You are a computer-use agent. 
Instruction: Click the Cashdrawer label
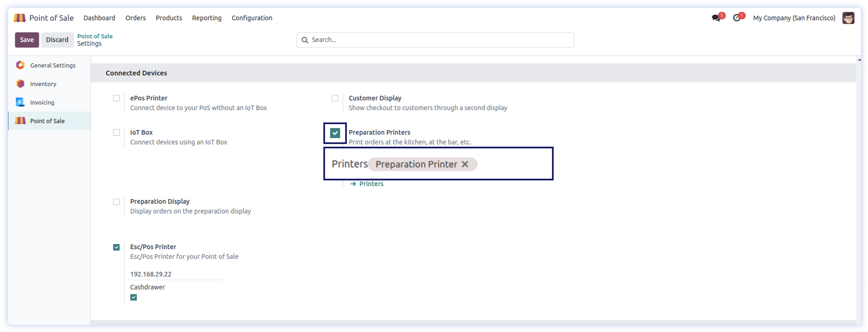147,287
